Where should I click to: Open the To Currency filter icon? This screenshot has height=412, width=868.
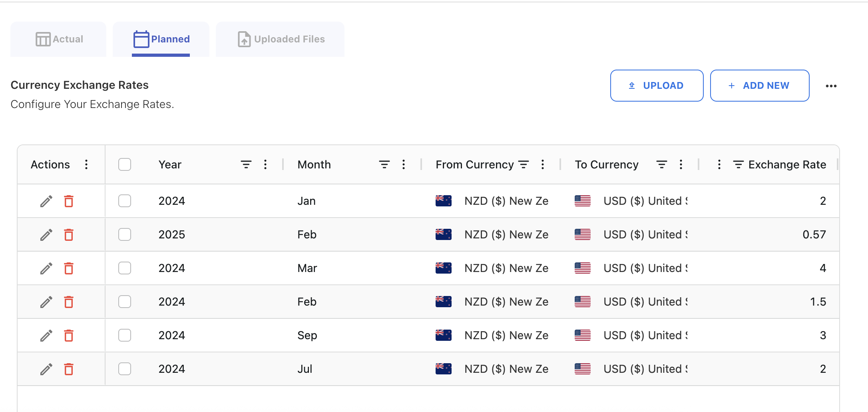click(661, 164)
